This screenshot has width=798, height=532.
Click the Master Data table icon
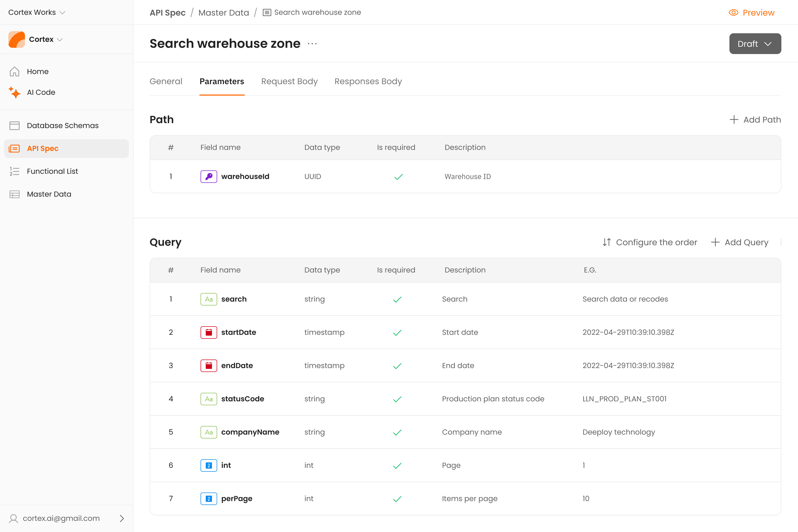(14, 194)
